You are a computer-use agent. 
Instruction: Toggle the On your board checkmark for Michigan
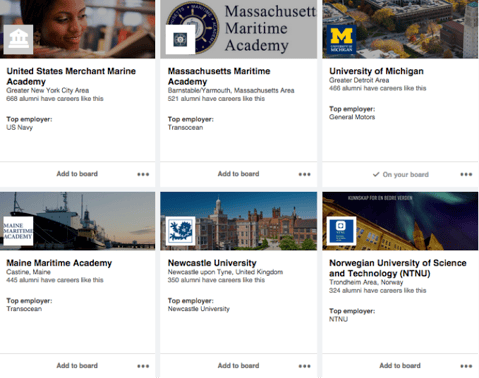[401, 174]
